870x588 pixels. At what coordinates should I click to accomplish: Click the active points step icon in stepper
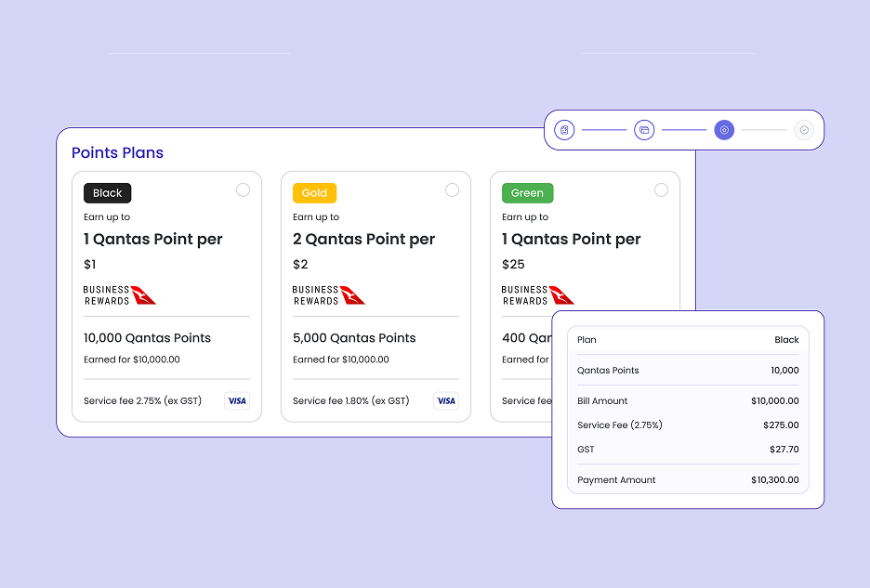[x=724, y=130]
